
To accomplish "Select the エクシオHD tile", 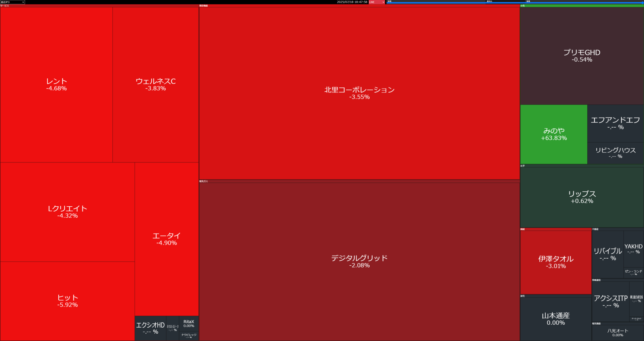I will pyautogui.click(x=150, y=328).
